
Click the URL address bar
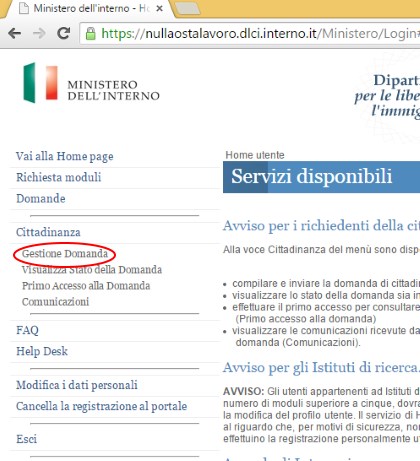click(250, 34)
